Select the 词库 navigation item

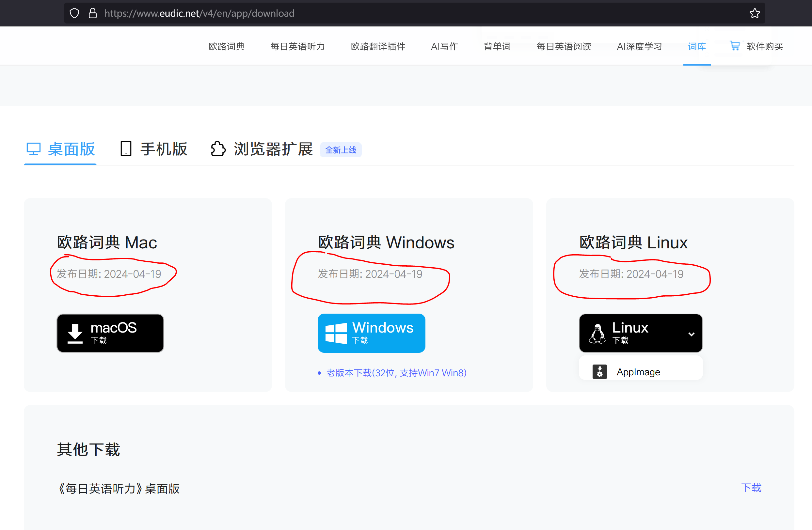tap(697, 46)
